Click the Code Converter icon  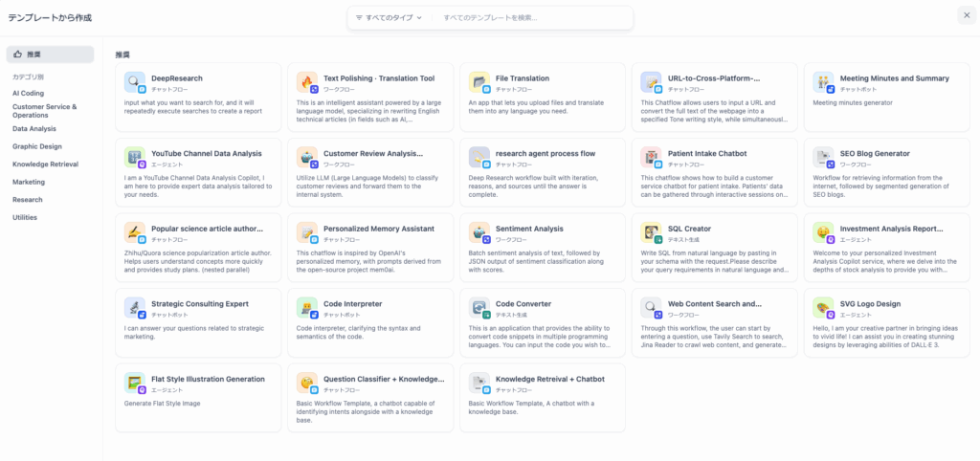coord(479,308)
